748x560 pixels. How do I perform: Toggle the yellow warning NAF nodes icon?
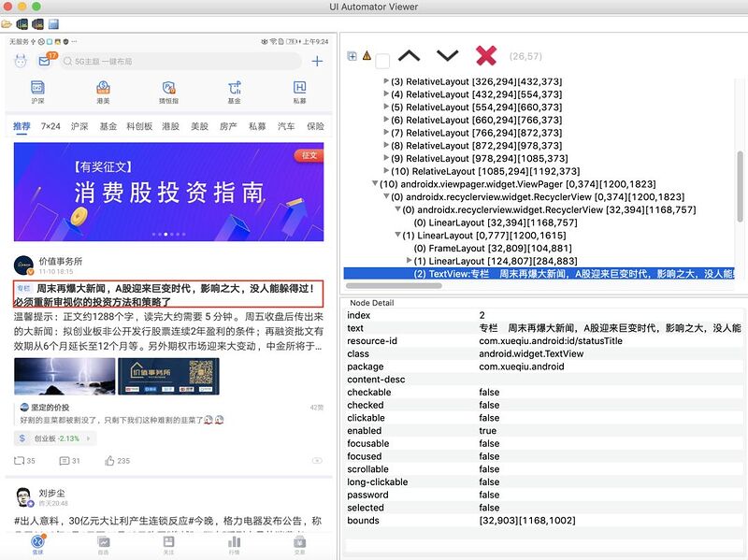(367, 56)
